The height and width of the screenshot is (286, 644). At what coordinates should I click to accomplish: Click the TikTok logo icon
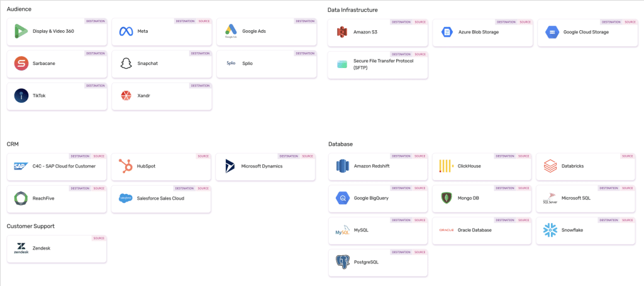pos(21,96)
